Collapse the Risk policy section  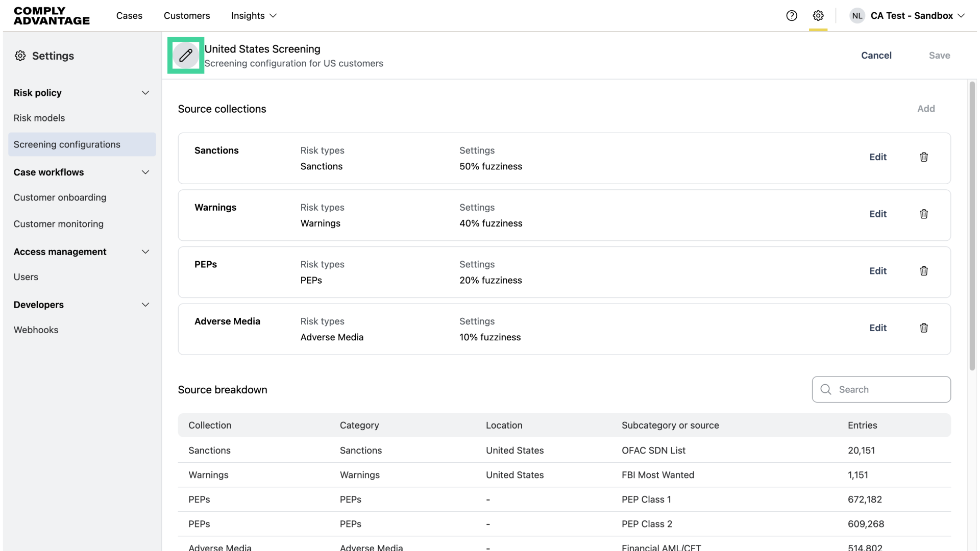point(145,93)
